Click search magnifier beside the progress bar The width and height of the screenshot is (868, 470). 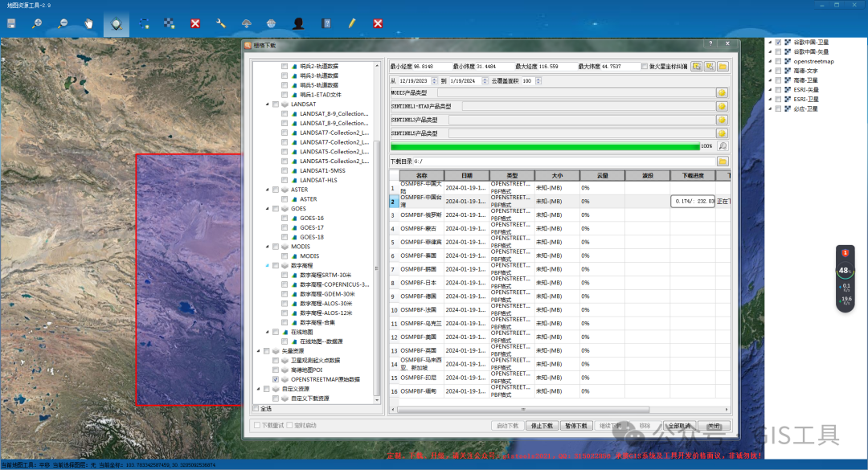click(723, 146)
